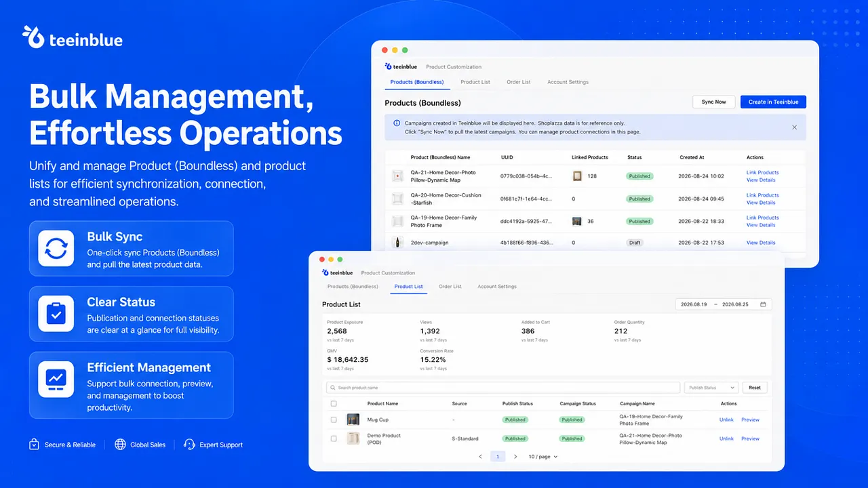Open the QA-19 Family Photo Frame product thumbnail
Image resolution: width=868 pixels, height=488 pixels.
point(397,221)
